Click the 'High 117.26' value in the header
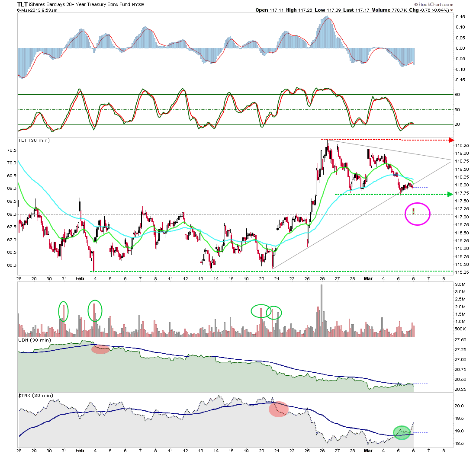This screenshot has width=476, height=454. coord(299,10)
